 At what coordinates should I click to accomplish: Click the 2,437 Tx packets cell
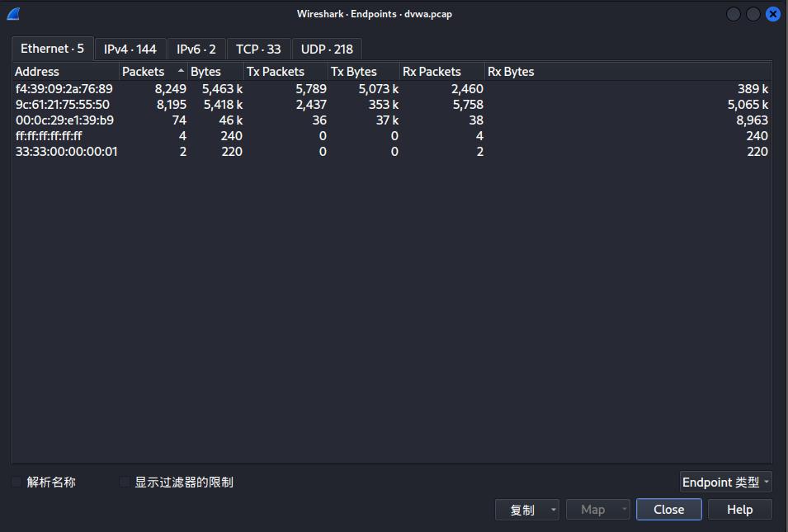tap(311, 105)
